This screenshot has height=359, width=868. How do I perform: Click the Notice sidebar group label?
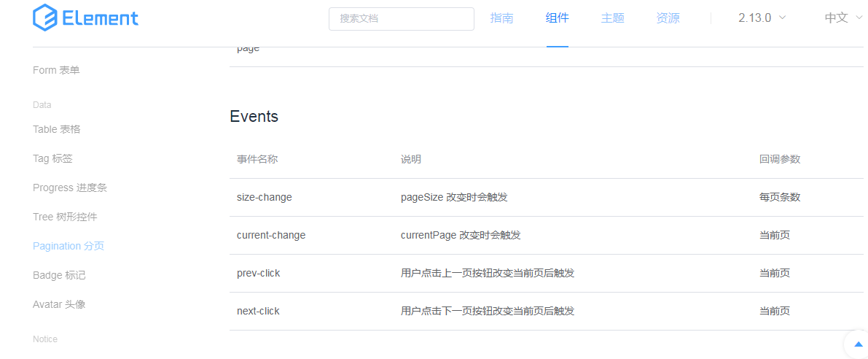(45, 339)
